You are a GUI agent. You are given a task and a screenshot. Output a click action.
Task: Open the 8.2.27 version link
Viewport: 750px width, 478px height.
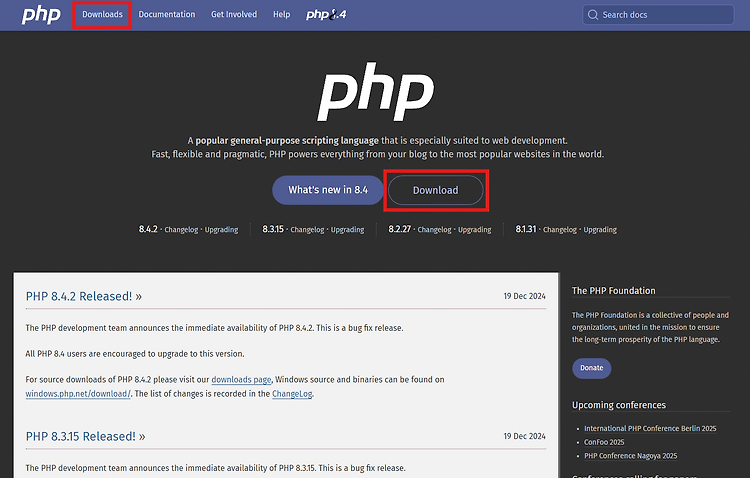399,229
